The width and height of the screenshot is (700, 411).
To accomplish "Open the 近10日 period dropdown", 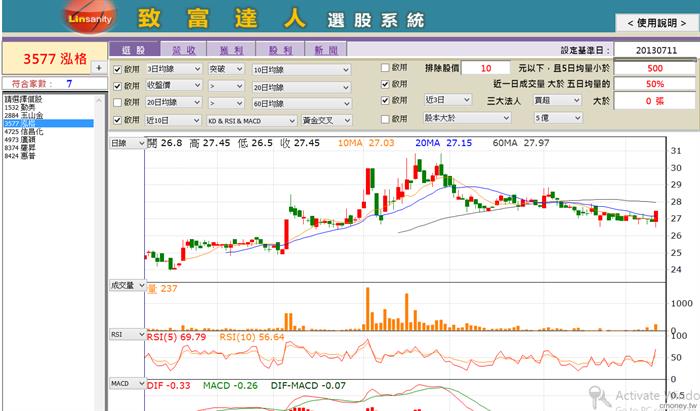I will click(x=174, y=120).
